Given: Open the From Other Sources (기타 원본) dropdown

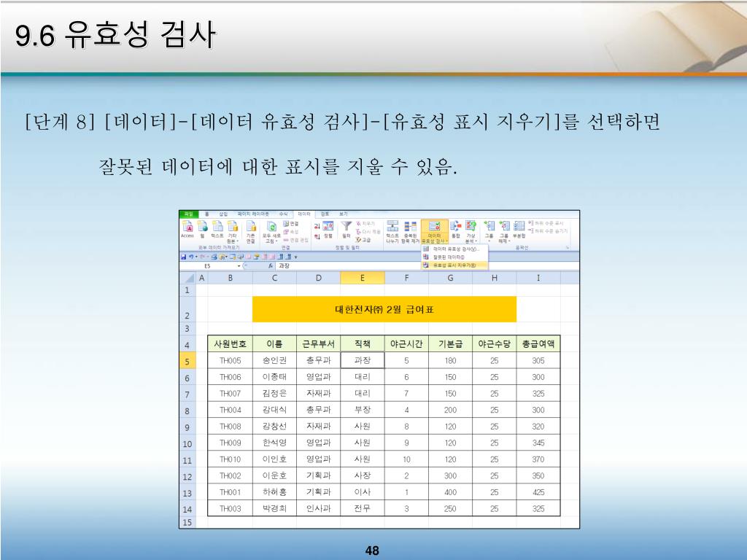Looking at the screenshot, I should [233, 232].
